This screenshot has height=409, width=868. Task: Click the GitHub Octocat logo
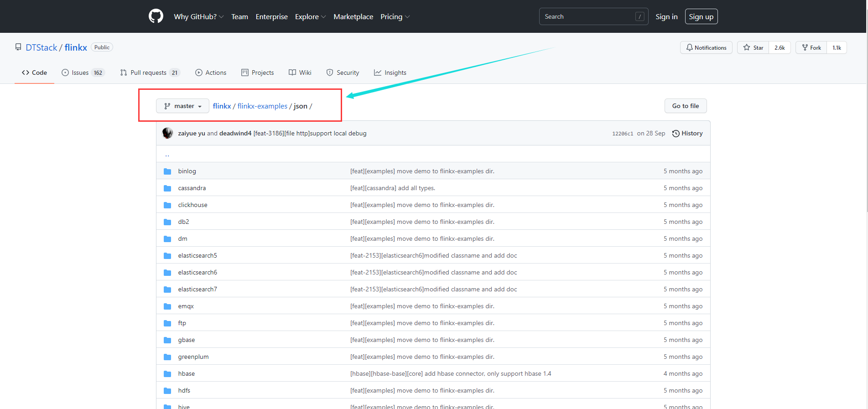[x=156, y=16]
